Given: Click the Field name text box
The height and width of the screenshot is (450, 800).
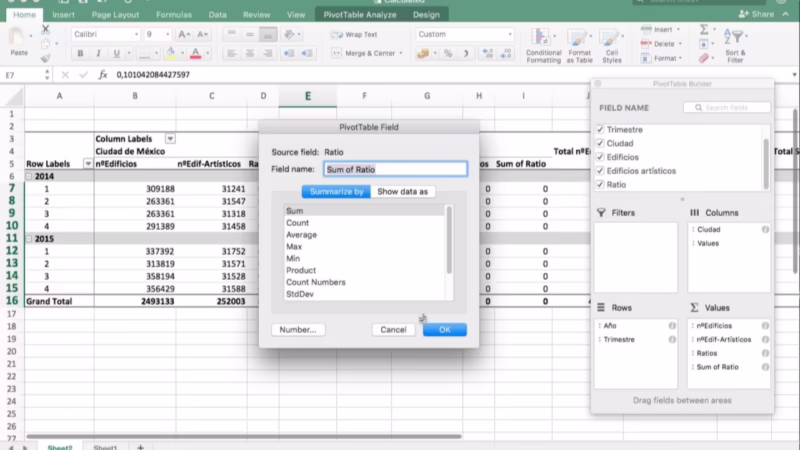Looking at the screenshot, I should tap(395, 169).
